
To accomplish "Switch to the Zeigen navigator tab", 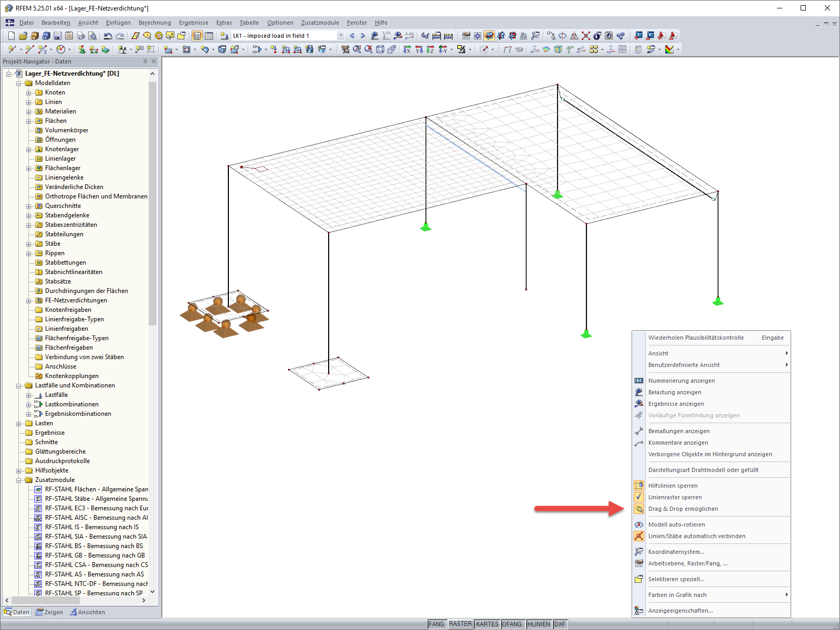I will click(x=49, y=612).
